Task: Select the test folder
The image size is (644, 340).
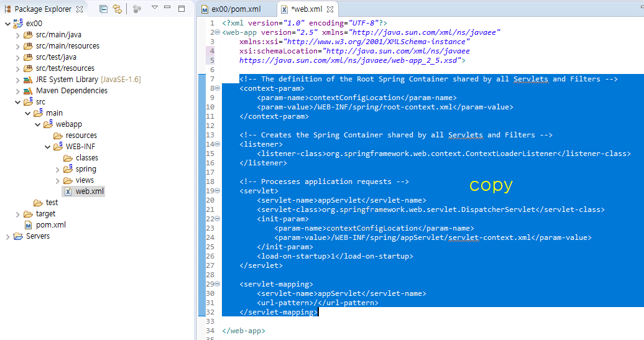Action: coord(52,203)
